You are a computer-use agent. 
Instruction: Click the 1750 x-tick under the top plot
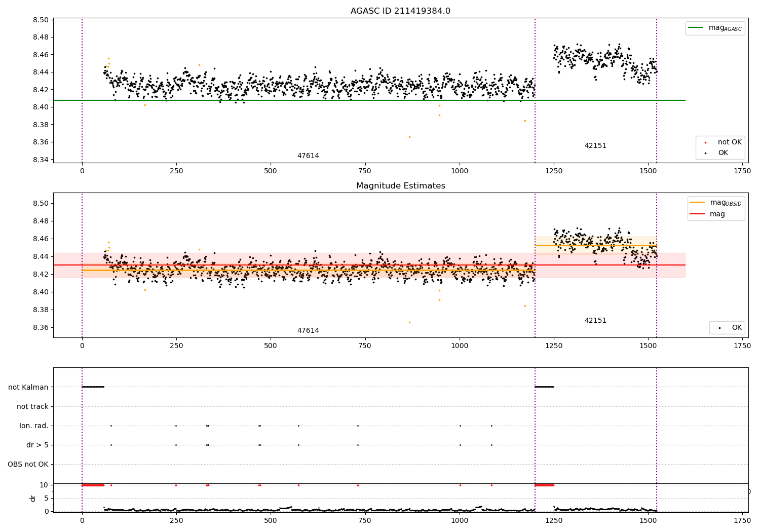tap(742, 171)
